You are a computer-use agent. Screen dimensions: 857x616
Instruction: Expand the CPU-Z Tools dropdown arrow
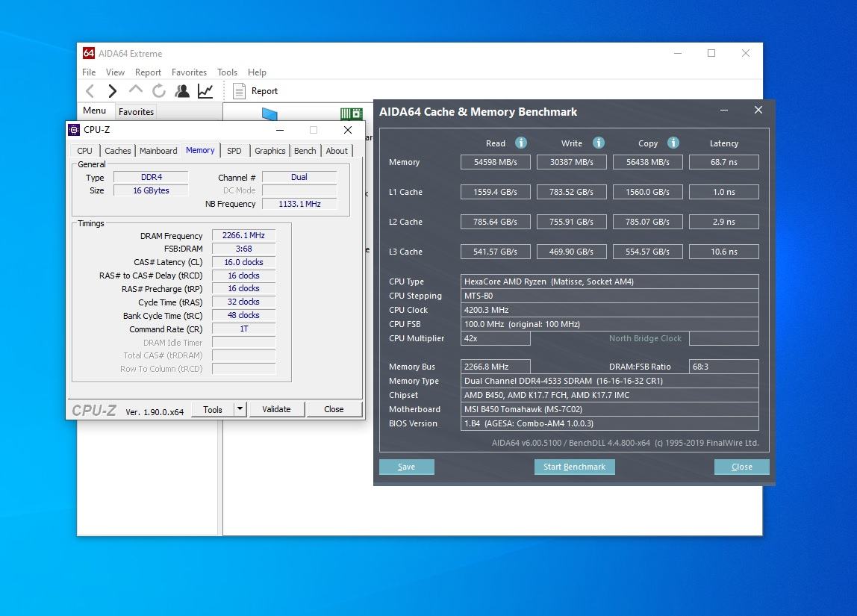(x=240, y=409)
